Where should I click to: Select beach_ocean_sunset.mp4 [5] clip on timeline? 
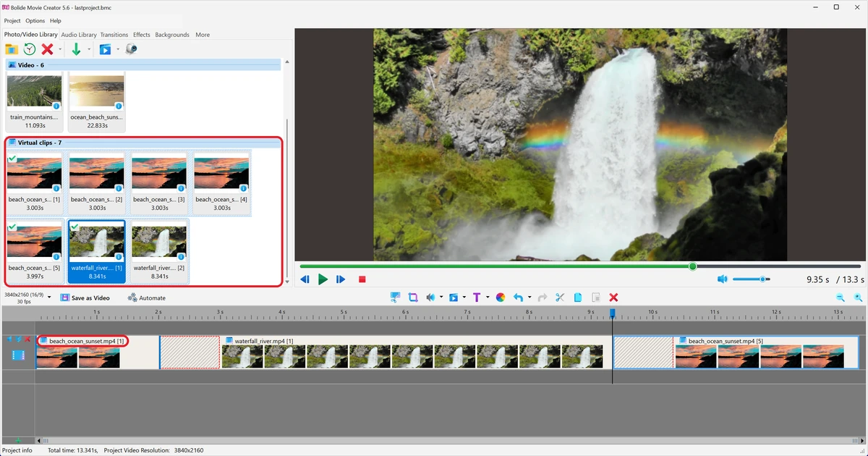tap(736, 352)
